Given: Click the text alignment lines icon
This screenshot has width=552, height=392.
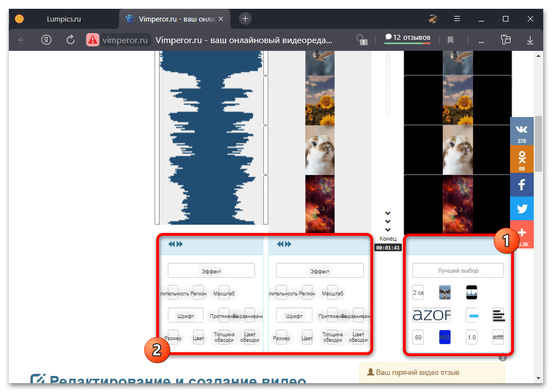Looking at the screenshot, I should pos(498,315).
